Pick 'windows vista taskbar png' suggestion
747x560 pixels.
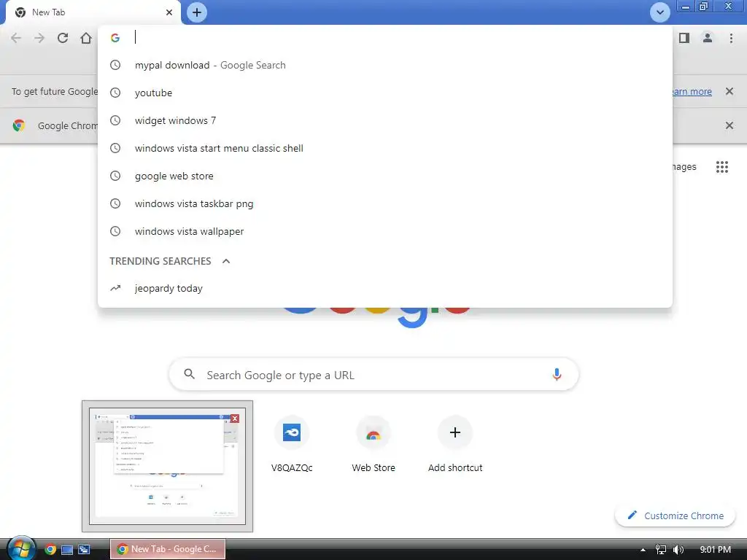(385, 203)
